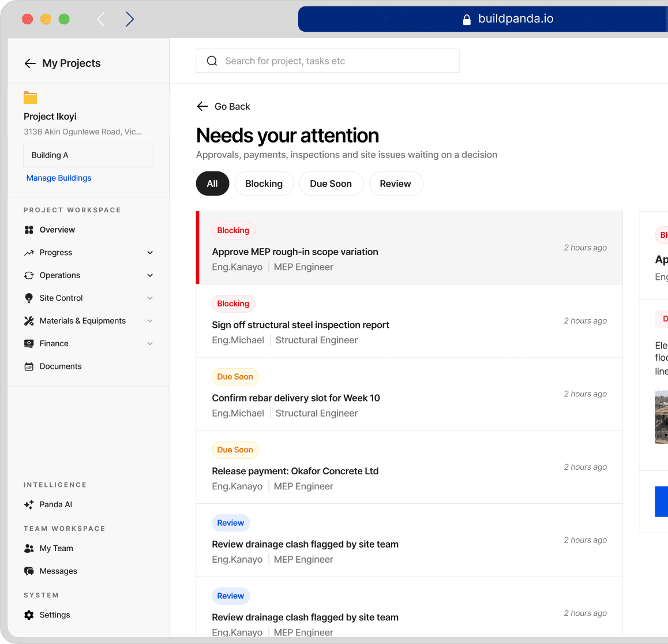Click the Panda AI sparkle icon
The width and height of the screenshot is (668, 644).
[29, 504]
